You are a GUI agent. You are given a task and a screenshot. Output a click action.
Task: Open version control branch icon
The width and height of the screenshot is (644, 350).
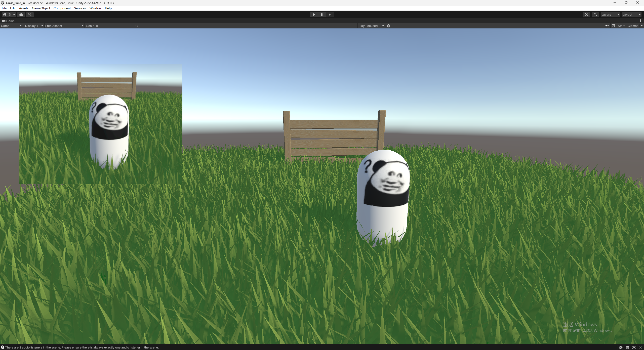[30, 15]
